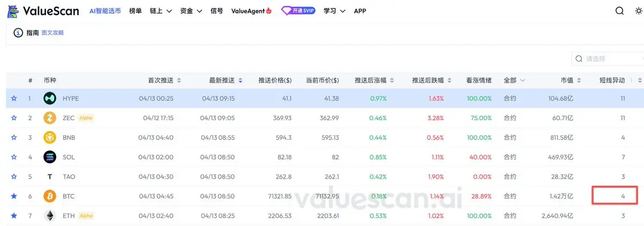Click HYPE rise value 0.97%
This screenshot has height=226, width=644.
(378, 98)
